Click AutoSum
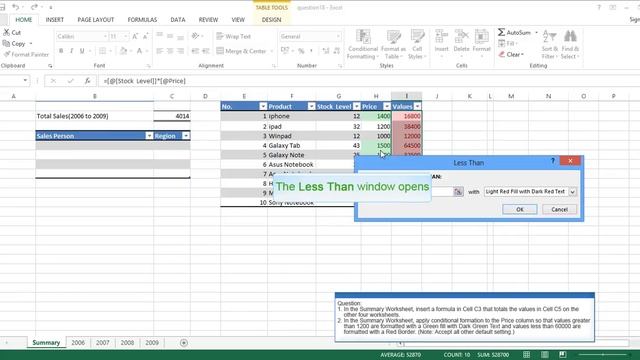This screenshot has width=640, height=360. 515,32
